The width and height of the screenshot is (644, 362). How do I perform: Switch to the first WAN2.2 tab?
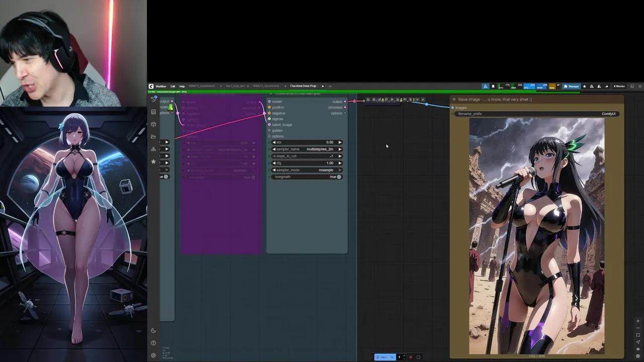click(201, 86)
